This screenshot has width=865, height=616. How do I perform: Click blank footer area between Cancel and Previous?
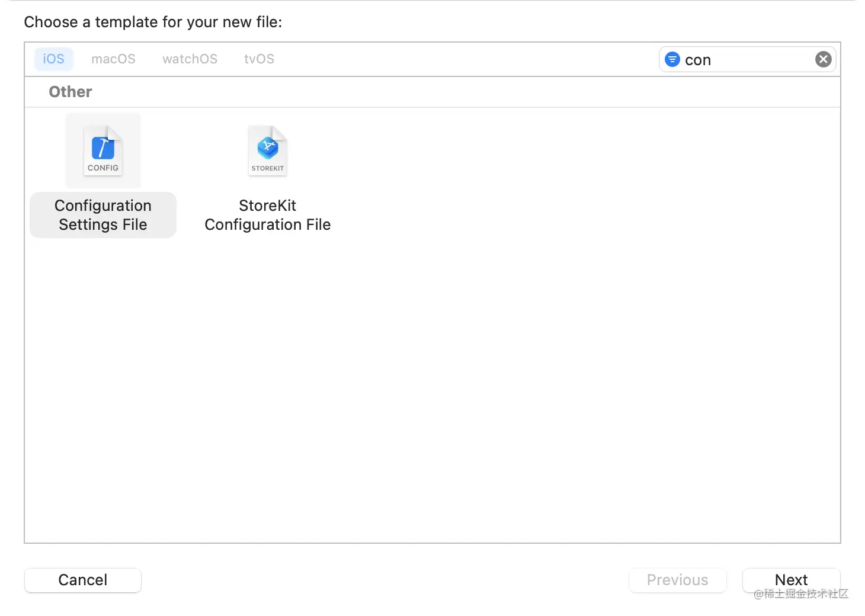(385, 580)
